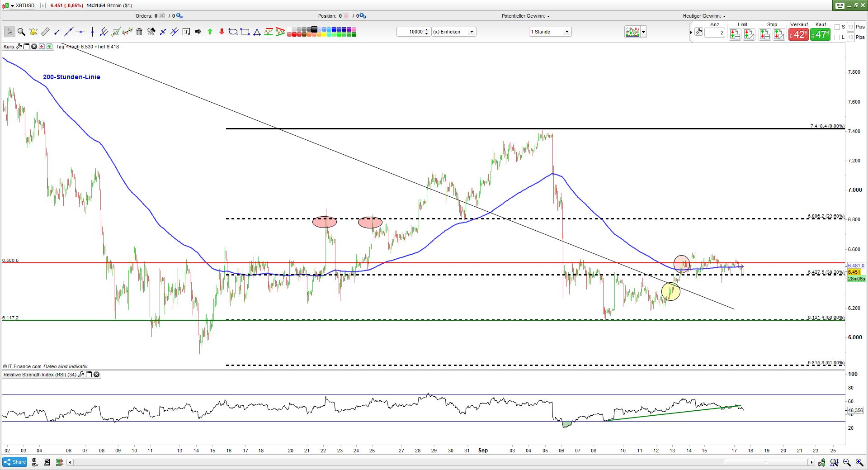Click the Verkauf sell price button
The width and height of the screenshot is (868, 470).
[798, 34]
